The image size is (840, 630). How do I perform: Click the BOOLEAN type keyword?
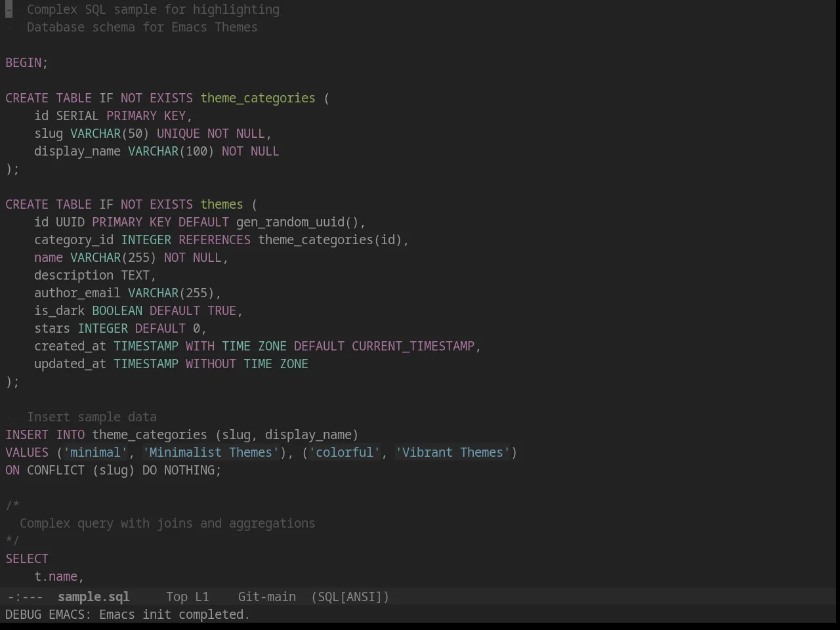click(x=117, y=311)
